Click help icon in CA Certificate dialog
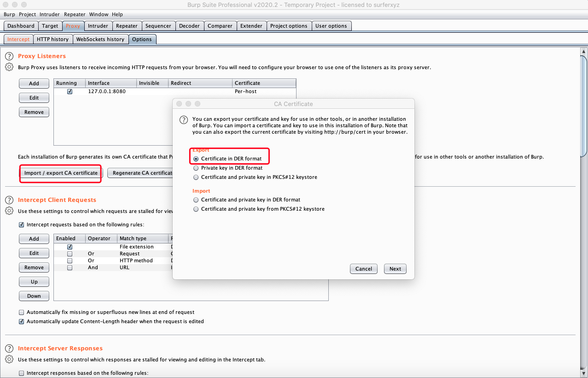 [x=184, y=120]
